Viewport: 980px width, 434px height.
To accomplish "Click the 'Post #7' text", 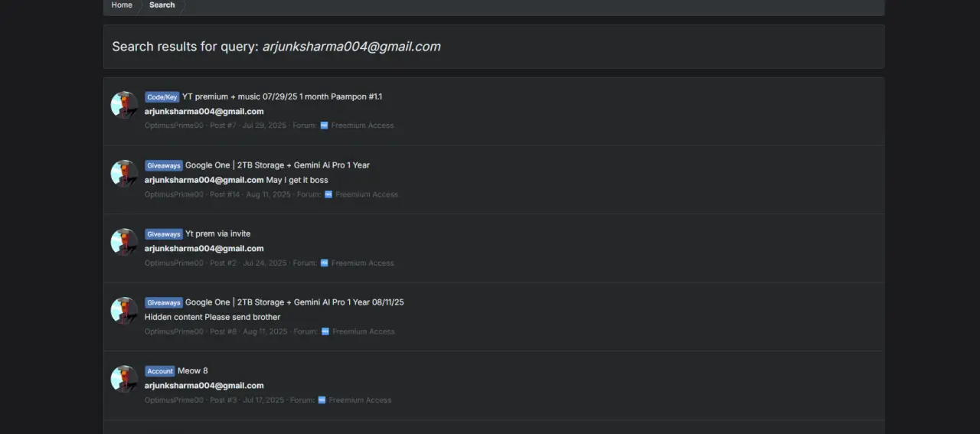I will point(224,126).
